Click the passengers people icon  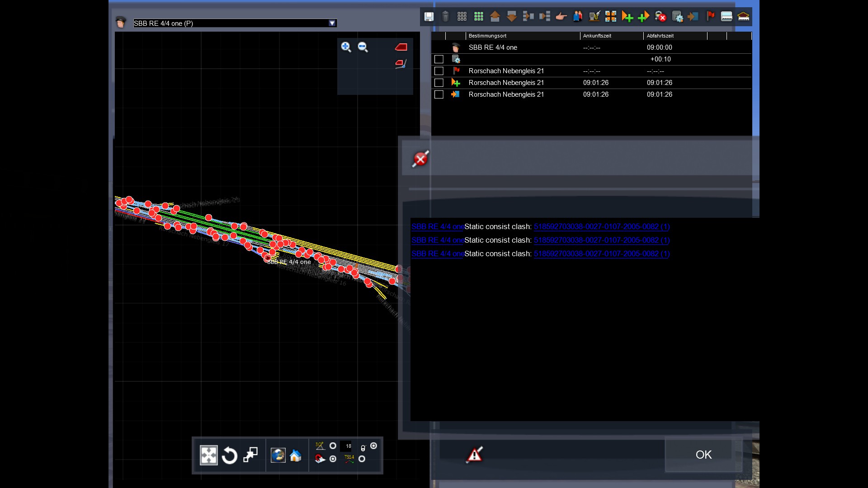tap(577, 17)
